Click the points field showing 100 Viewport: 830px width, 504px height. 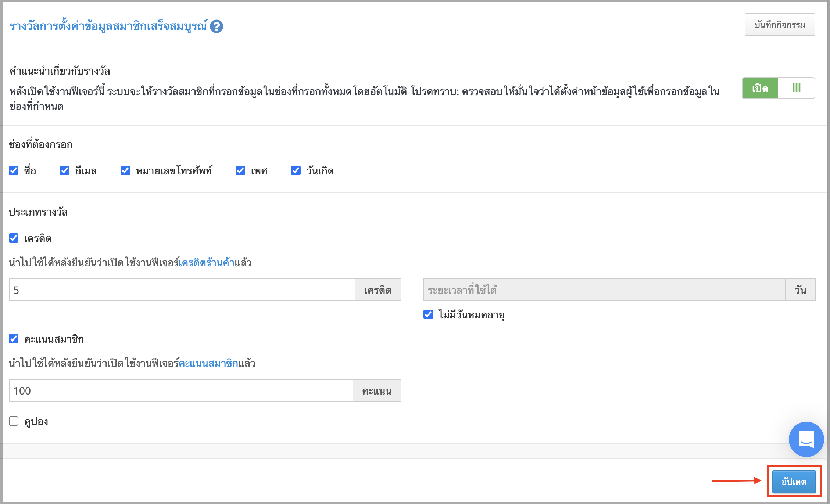click(181, 390)
